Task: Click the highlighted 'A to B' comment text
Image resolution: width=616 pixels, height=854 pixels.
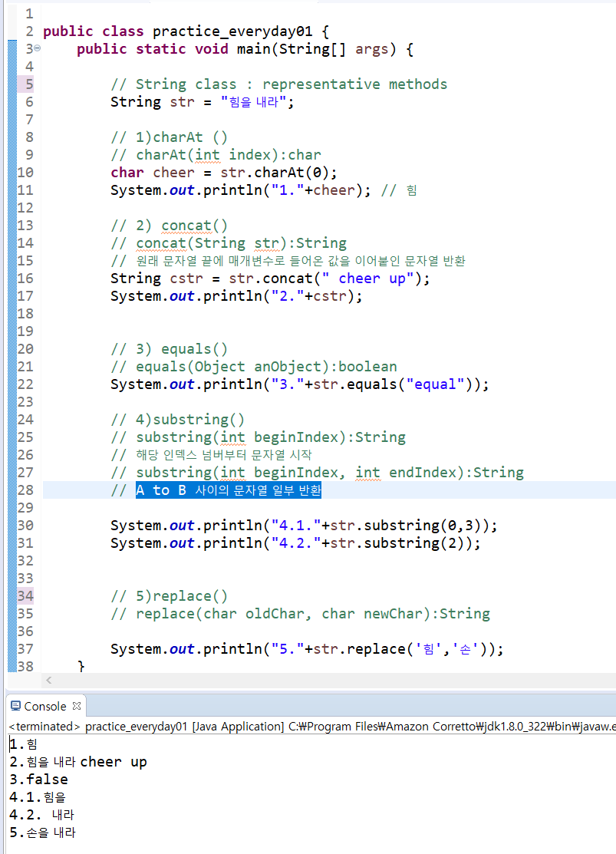Action: click(x=229, y=490)
